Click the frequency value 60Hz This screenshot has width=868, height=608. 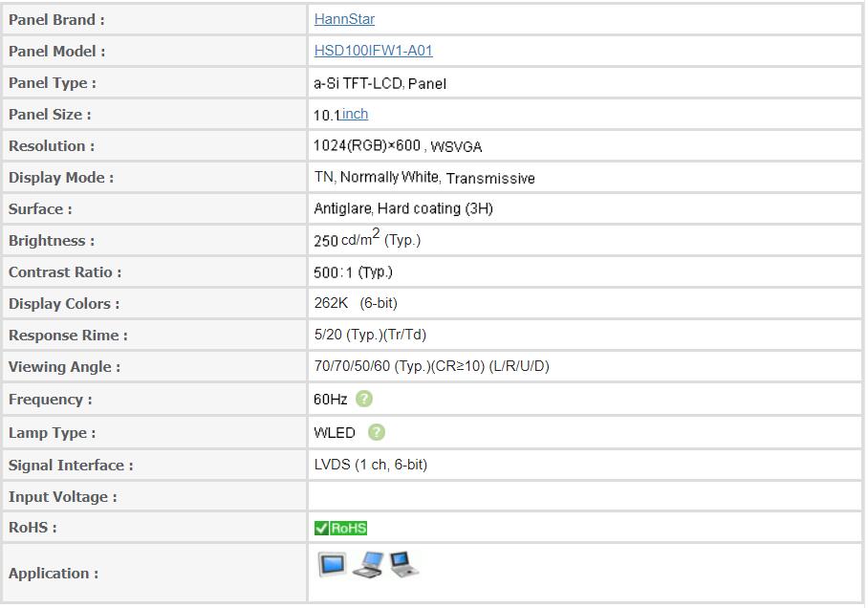pos(330,400)
